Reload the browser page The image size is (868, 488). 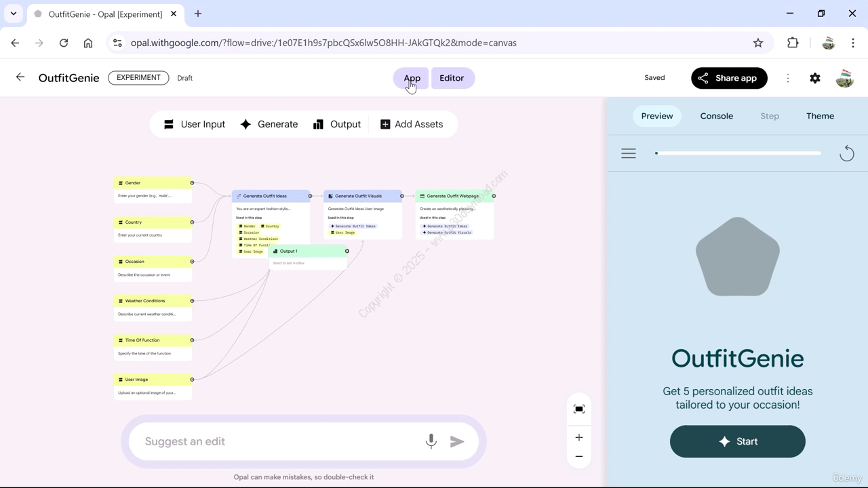coord(64,43)
